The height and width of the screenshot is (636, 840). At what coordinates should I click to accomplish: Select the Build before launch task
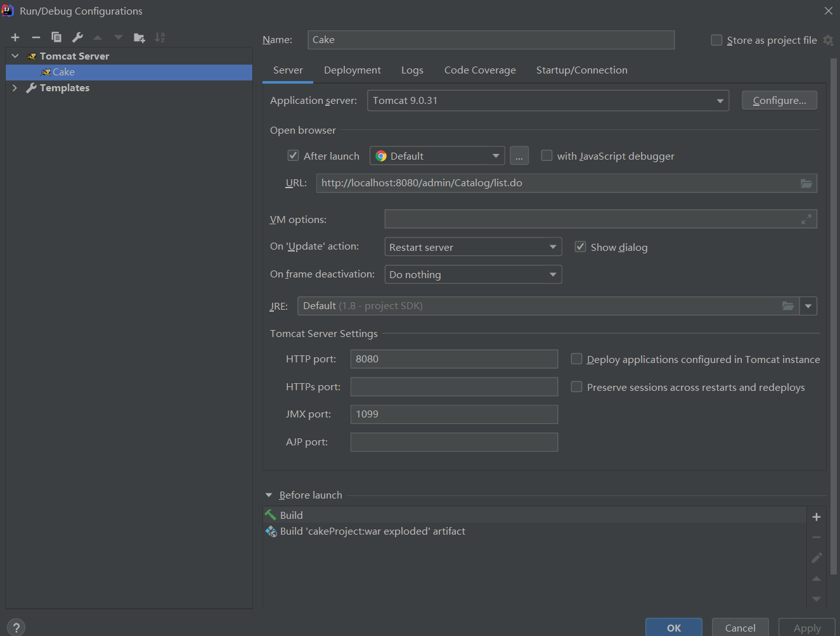534,515
